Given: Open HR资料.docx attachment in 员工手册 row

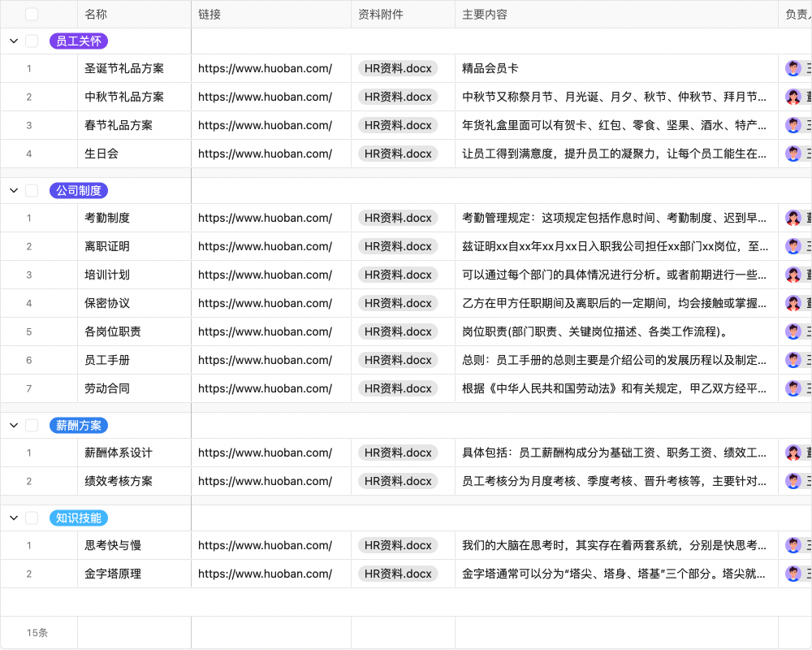Looking at the screenshot, I should 397,359.
